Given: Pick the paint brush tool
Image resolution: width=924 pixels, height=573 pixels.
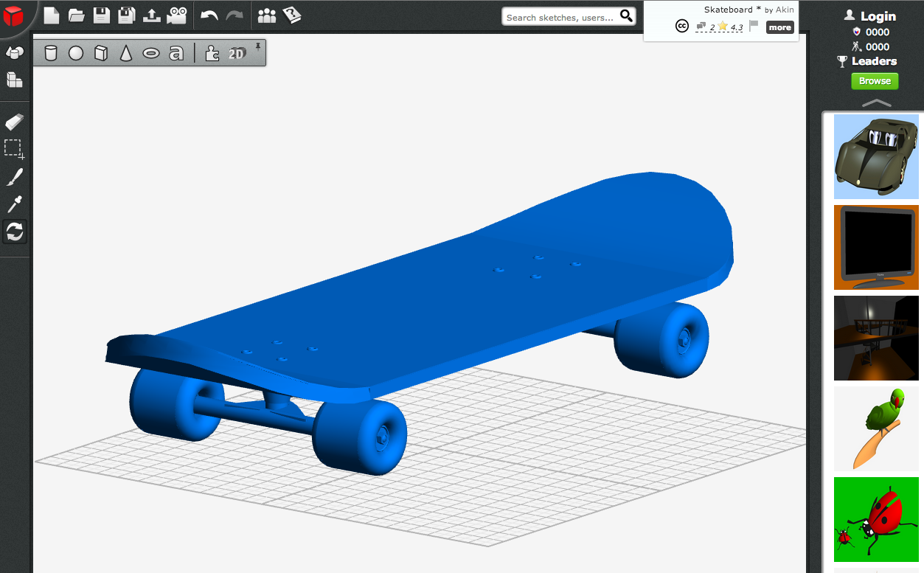Looking at the screenshot, I should tap(15, 177).
